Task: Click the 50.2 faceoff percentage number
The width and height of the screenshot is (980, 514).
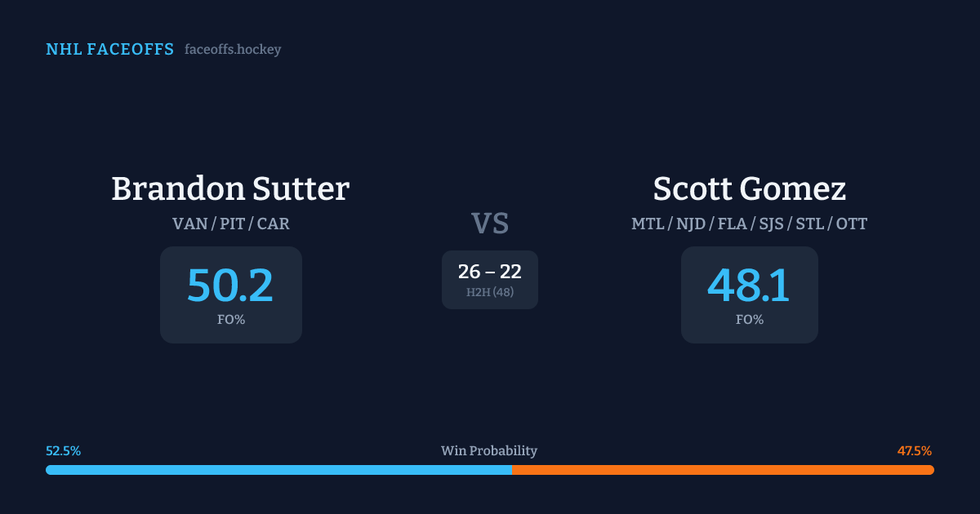Action: [x=230, y=286]
